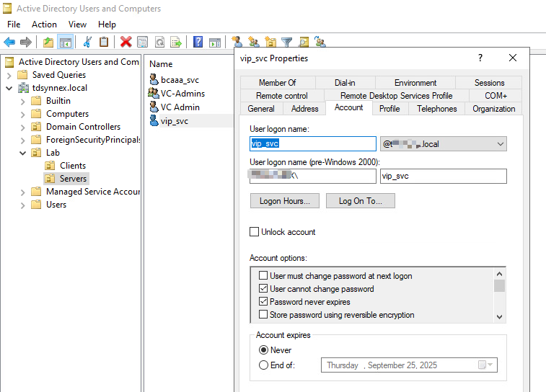The height and width of the screenshot is (392, 546).
Task: Click the question mark help in Properties dialog
Action: pos(480,58)
